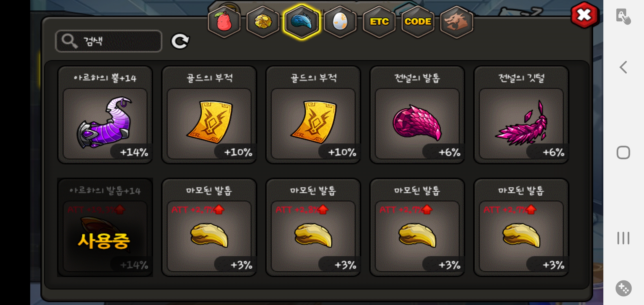Choose the 전설의 깃털 pink feather
644x305 pixels.
[x=521, y=115]
